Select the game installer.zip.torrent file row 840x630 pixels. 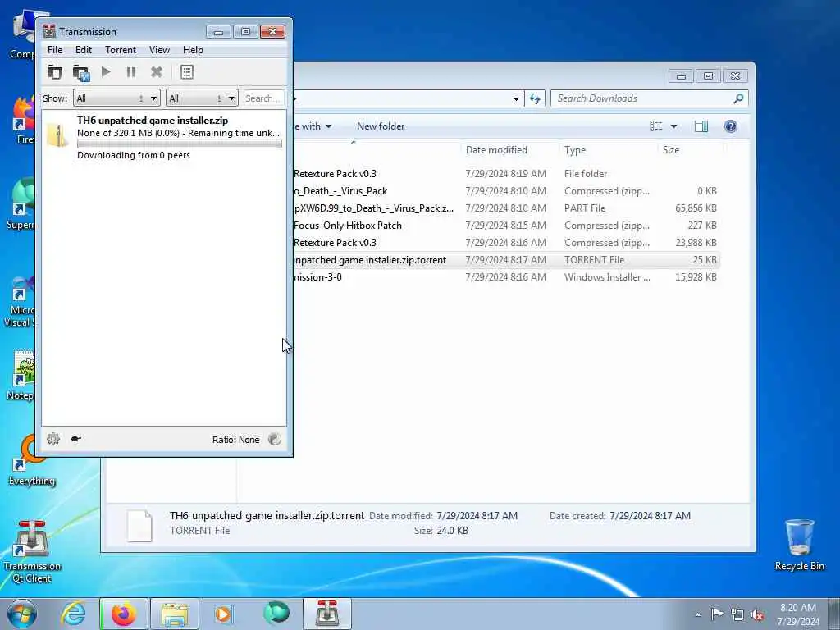(505, 260)
